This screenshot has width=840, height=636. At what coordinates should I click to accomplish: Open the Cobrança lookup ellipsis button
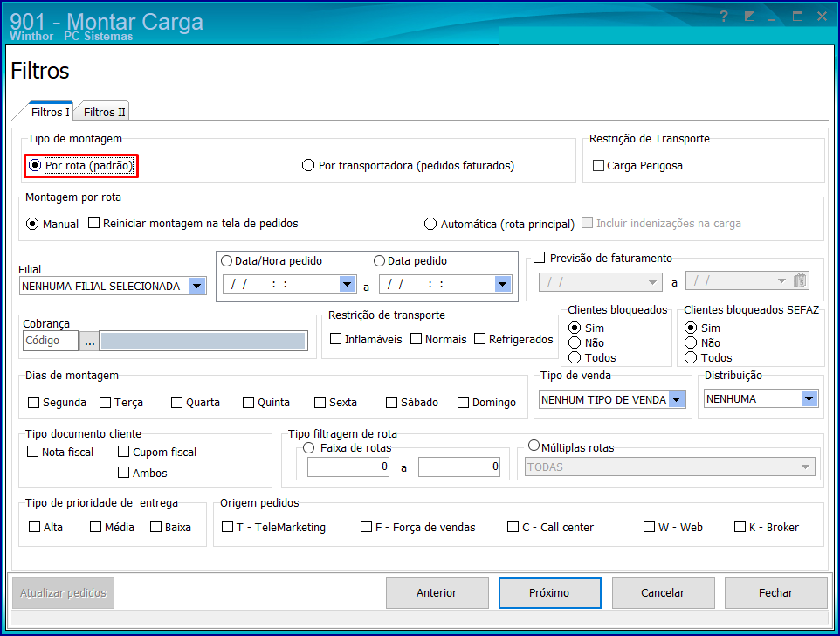coord(89,341)
